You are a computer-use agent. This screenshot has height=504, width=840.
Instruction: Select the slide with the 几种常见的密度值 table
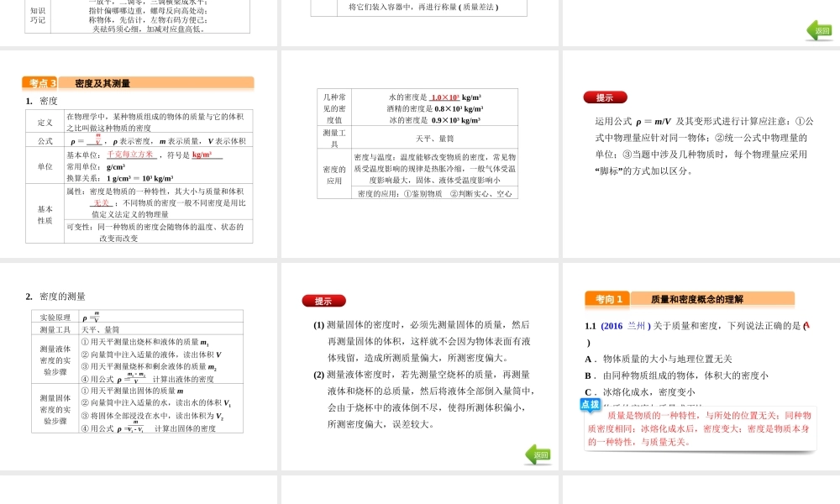[419, 154]
